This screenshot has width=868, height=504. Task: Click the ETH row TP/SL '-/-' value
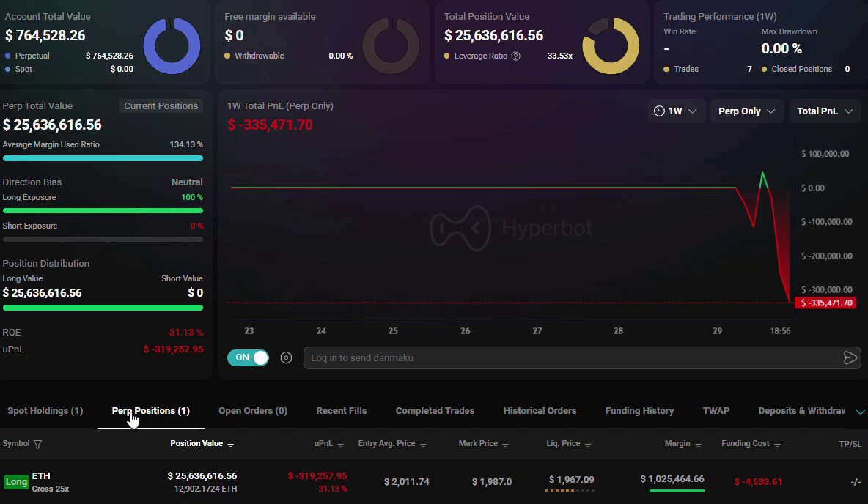pos(856,482)
